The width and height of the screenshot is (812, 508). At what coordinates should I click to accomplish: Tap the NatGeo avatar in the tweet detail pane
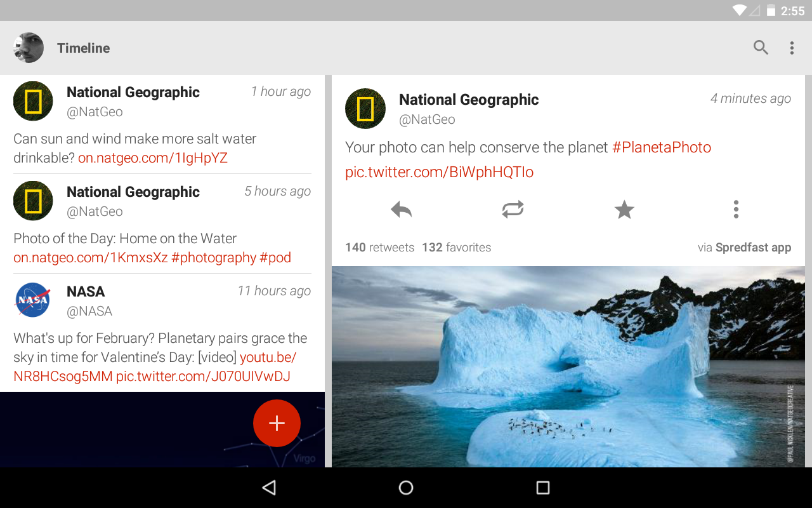[365, 109]
